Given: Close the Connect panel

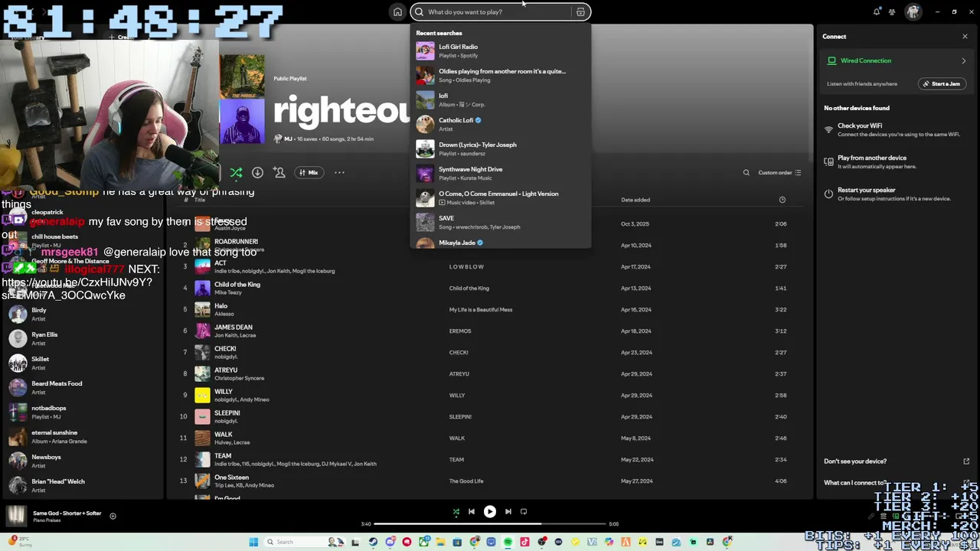Looking at the screenshot, I should tap(965, 36).
